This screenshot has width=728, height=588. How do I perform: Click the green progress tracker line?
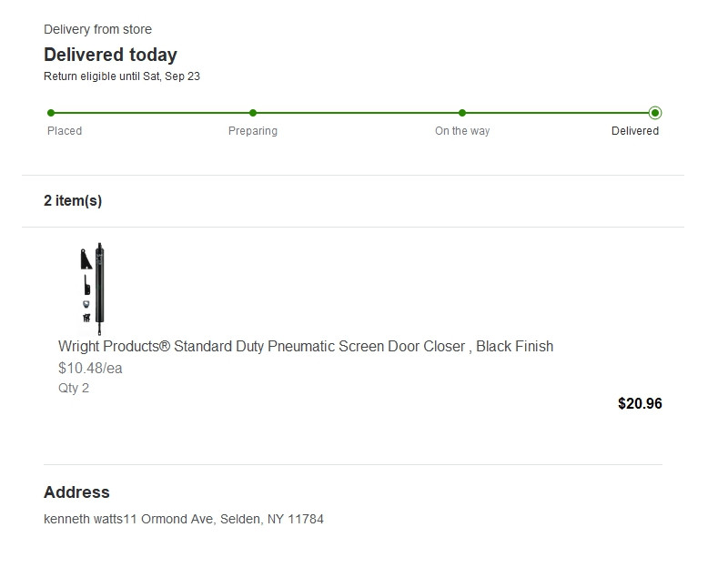pyautogui.click(x=353, y=113)
